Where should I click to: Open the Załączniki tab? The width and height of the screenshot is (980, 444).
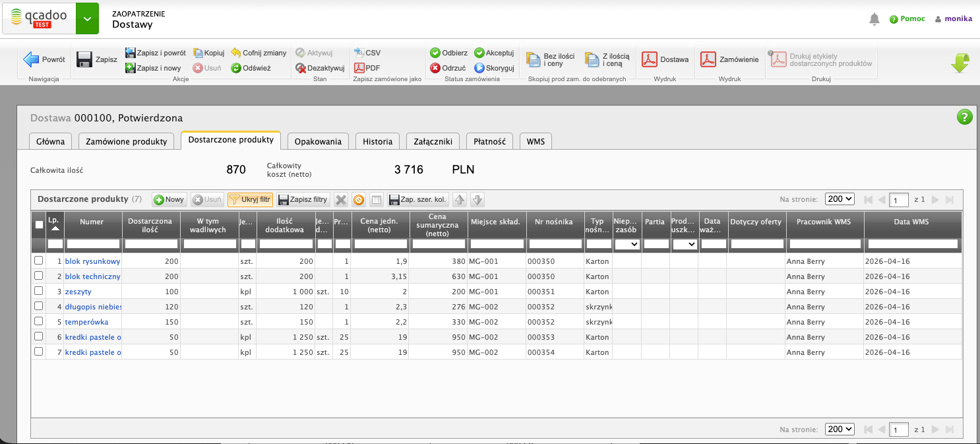click(x=433, y=141)
